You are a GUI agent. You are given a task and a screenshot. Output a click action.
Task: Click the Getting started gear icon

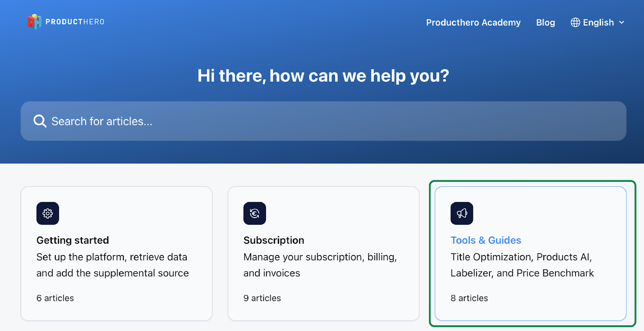coord(47,213)
